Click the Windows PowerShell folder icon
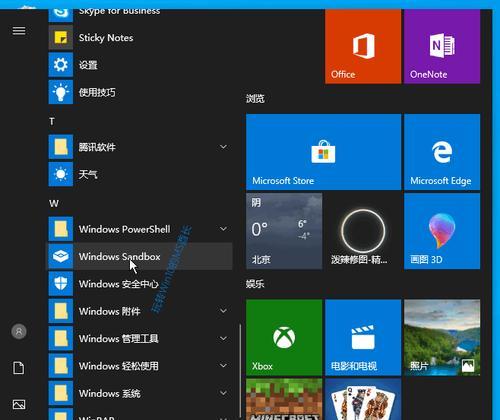Image resolution: width=500 pixels, height=420 pixels. [x=61, y=229]
